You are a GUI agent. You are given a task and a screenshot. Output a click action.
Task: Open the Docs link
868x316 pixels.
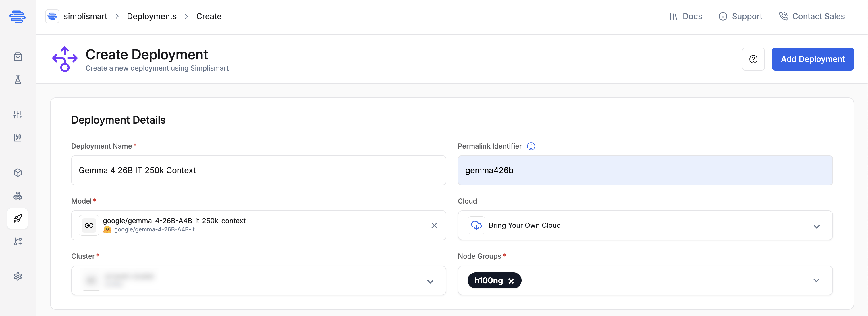coord(685,17)
